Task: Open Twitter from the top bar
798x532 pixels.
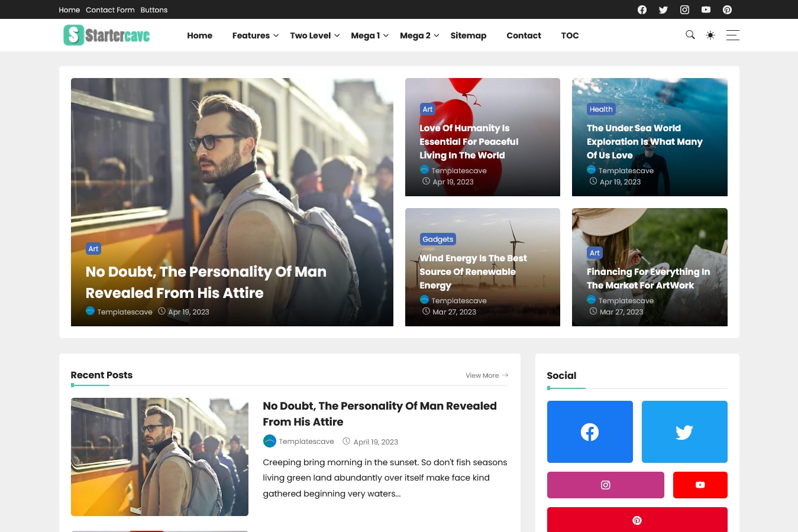Action: pyautogui.click(x=663, y=9)
